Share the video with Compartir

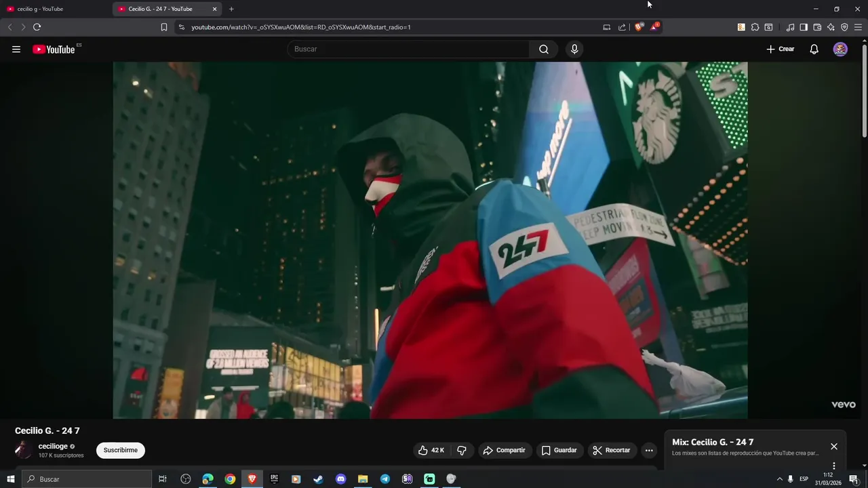504,450
